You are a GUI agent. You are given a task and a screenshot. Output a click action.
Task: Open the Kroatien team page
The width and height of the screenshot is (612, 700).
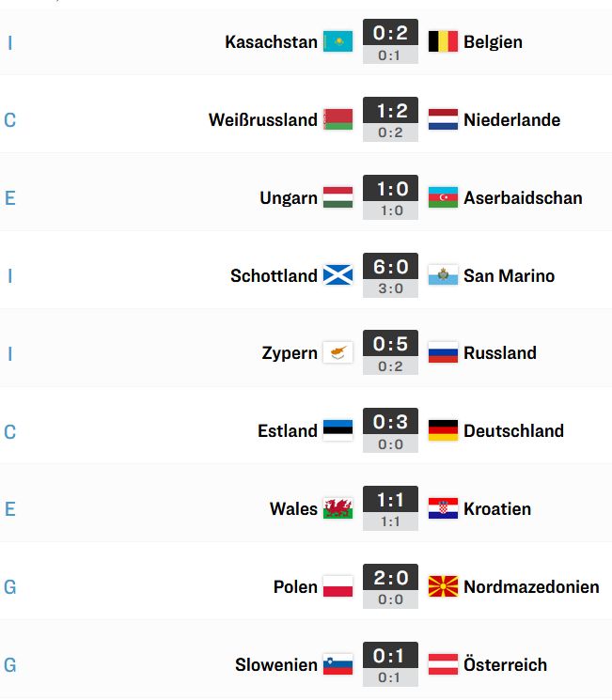click(497, 509)
